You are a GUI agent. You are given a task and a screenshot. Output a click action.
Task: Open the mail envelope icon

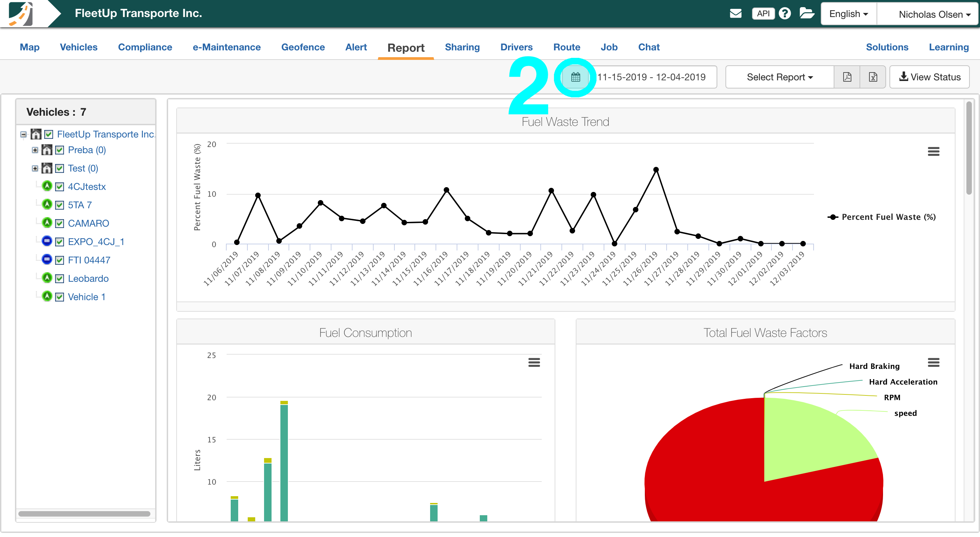pos(735,14)
